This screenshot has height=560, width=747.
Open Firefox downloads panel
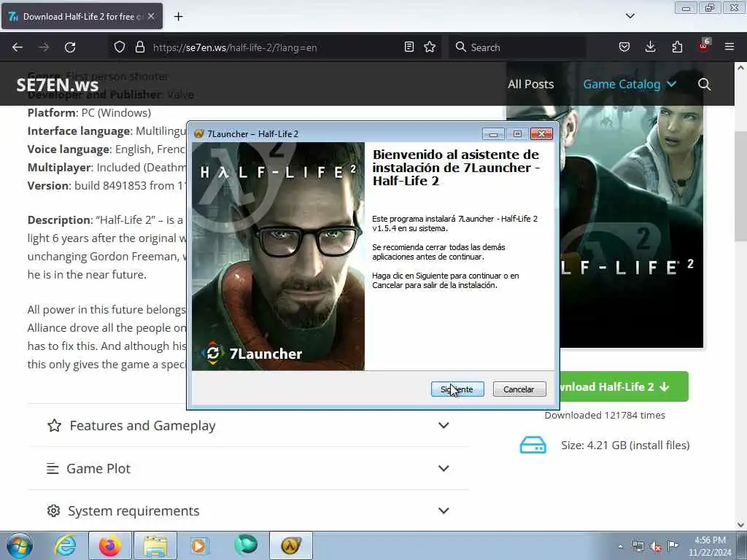click(650, 47)
